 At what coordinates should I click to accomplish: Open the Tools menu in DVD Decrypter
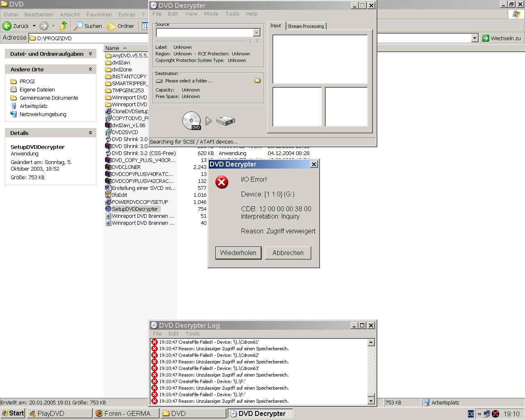pos(232,14)
